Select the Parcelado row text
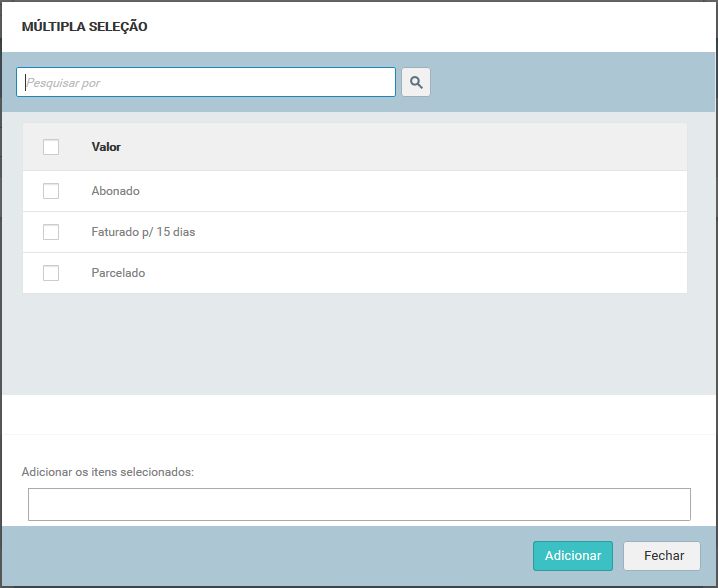 pos(118,273)
